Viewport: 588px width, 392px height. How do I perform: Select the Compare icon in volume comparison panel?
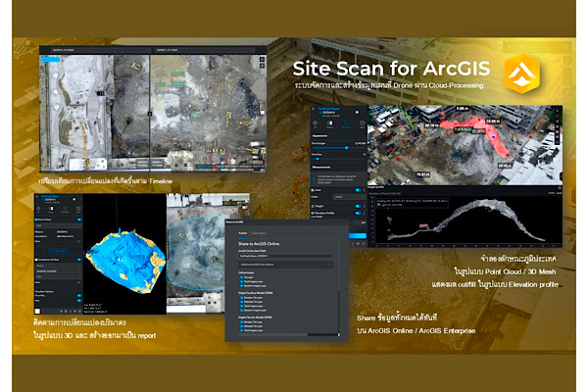tap(51, 209)
